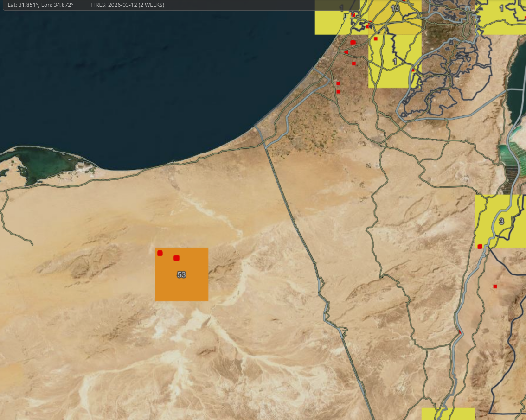The image size is (526, 420).
Task: Click the Lat/Lon coordinates readout
Action: click(x=41, y=5)
